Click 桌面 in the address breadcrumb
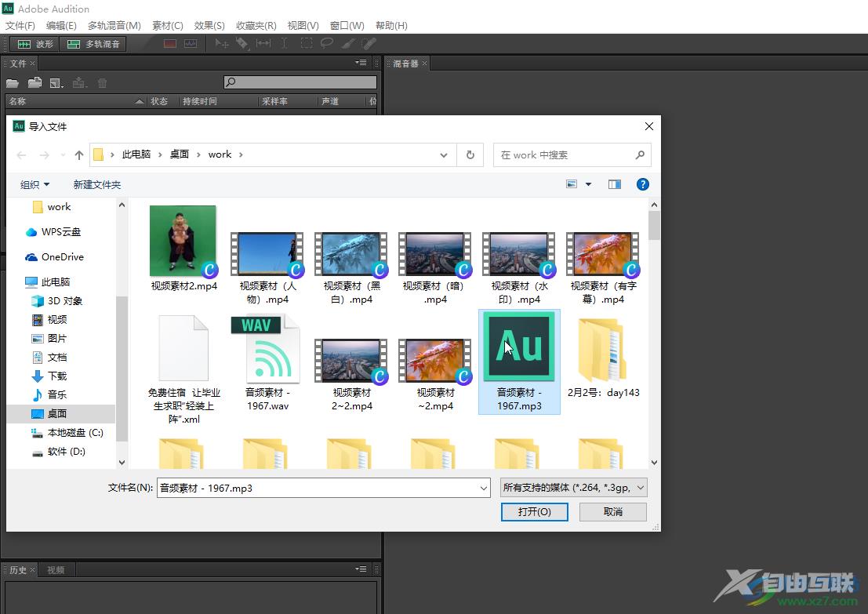Viewport: 868px width, 614px height. coord(180,154)
